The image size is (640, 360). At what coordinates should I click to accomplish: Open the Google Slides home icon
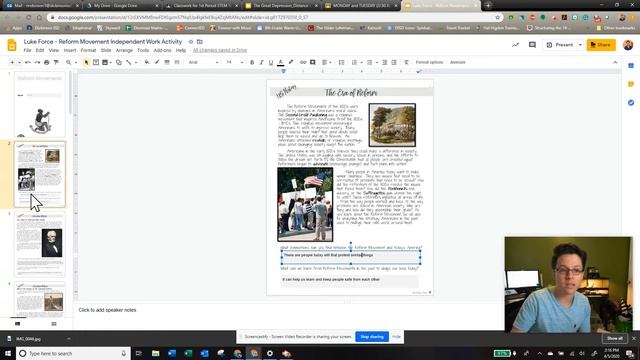pos(12,45)
